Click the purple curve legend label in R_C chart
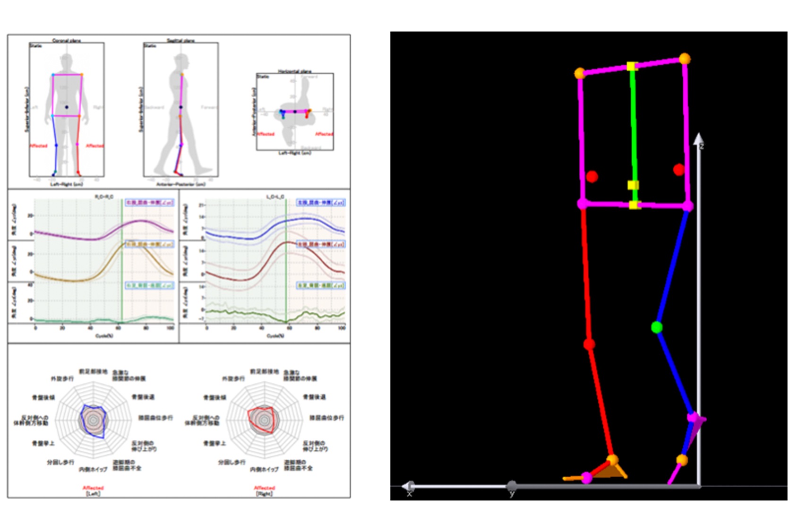This screenshot has height=532, width=798. 149,203
